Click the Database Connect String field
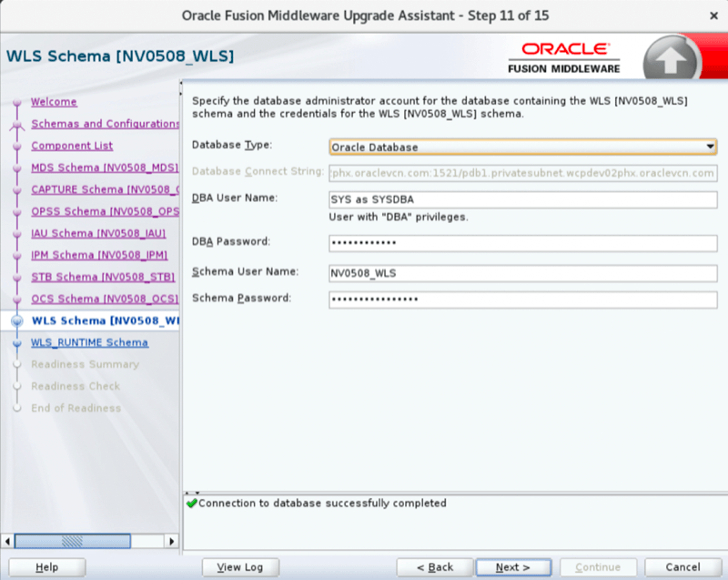This screenshot has height=580, width=728. tap(522, 173)
